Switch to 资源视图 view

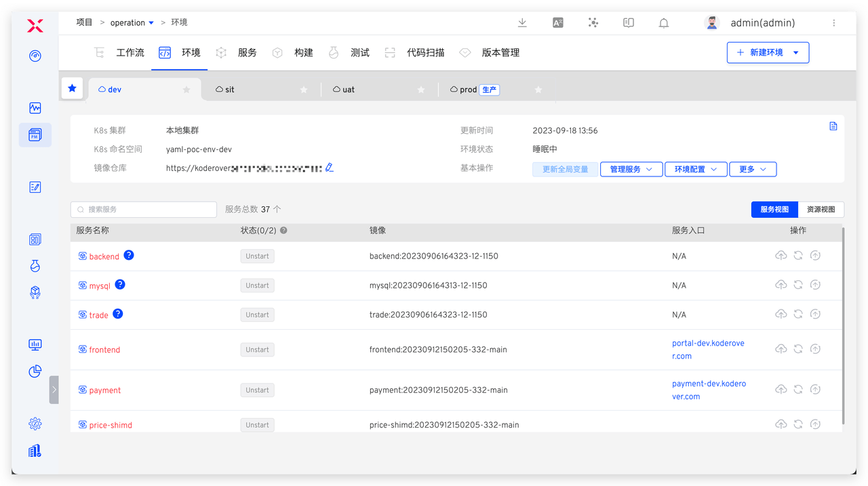click(821, 210)
